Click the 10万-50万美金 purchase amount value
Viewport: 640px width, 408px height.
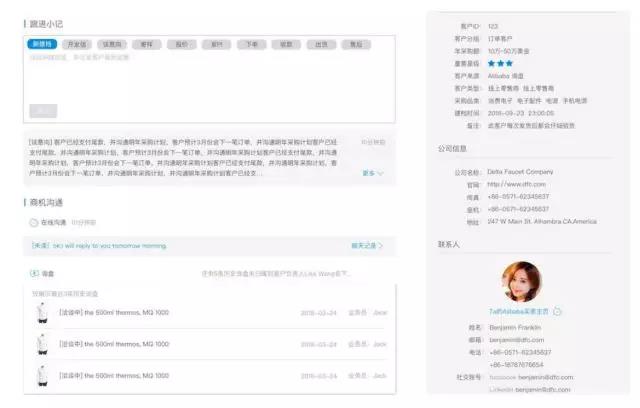509,51
